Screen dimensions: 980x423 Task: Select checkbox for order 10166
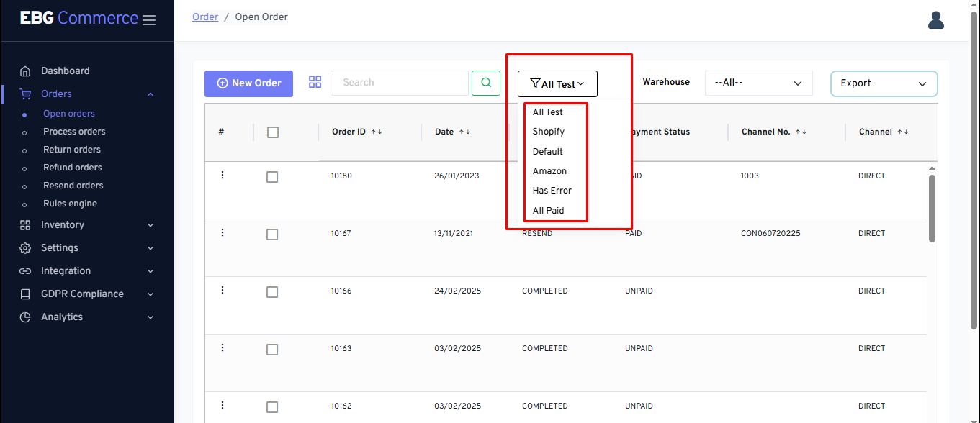click(272, 292)
